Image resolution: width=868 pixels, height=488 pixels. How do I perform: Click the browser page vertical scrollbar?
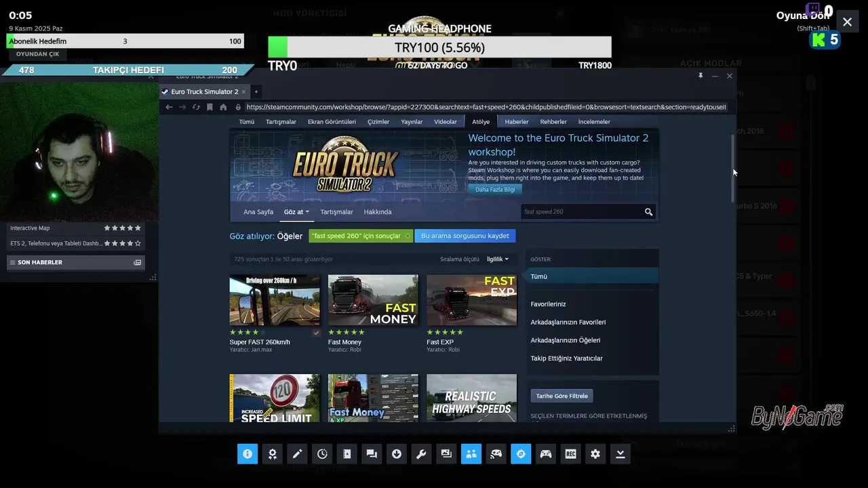coord(732,167)
